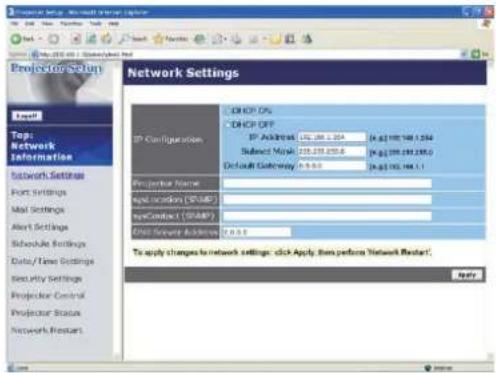Open the Search pane from the toolbar

[x=133, y=39]
